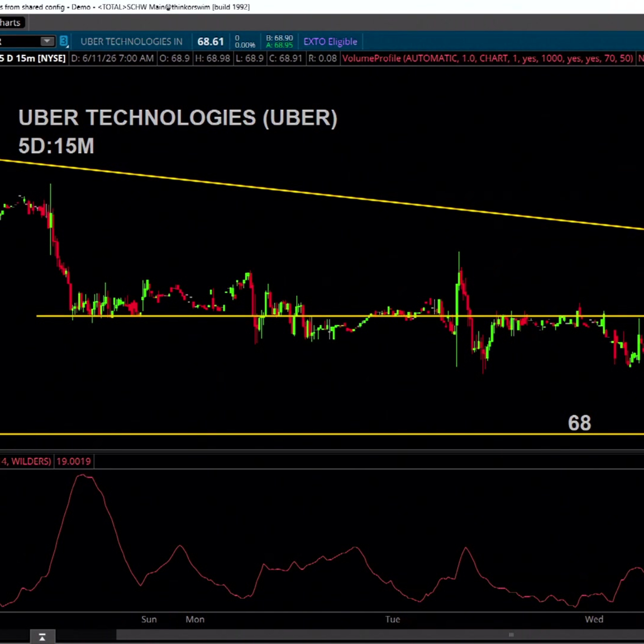Click the study value 19.0019
The height and width of the screenshot is (644, 644).
[73, 461]
